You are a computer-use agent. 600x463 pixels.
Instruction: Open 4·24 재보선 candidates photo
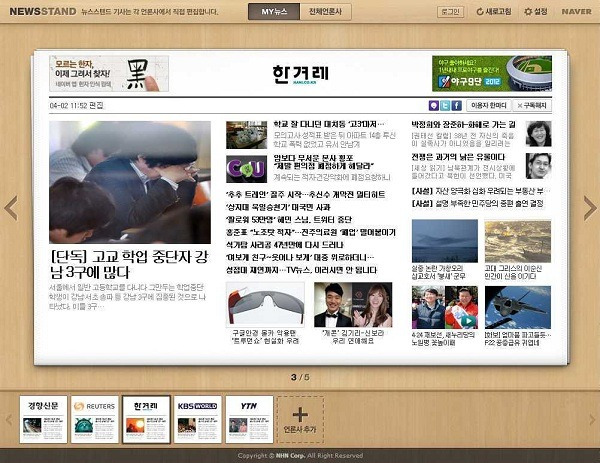pyautogui.click(x=445, y=307)
